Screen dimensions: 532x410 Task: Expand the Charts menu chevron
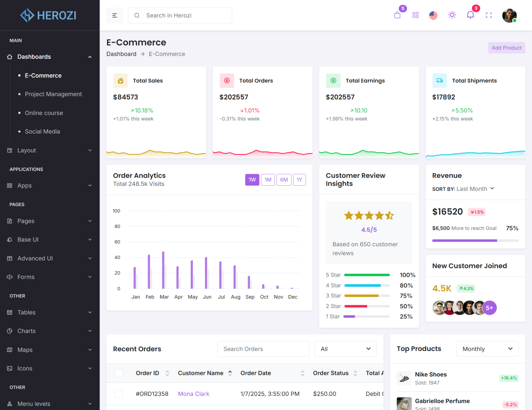(90, 331)
